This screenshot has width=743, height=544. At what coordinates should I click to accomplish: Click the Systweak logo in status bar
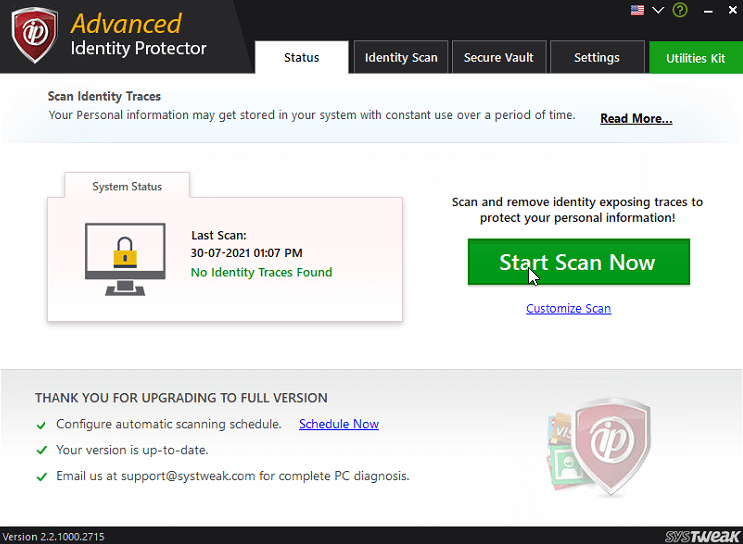pyautogui.click(x=703, y=536)
